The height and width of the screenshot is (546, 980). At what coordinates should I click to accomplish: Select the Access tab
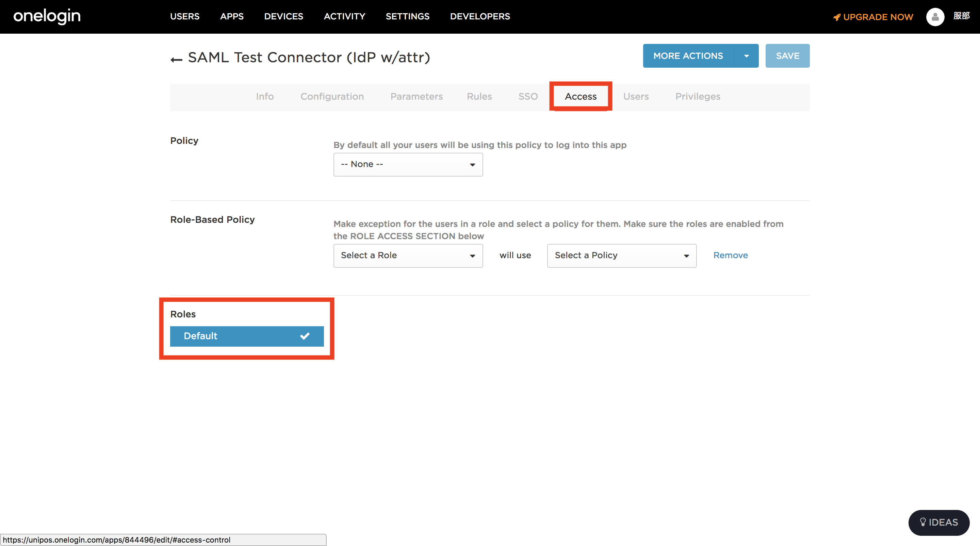(581, 97)
